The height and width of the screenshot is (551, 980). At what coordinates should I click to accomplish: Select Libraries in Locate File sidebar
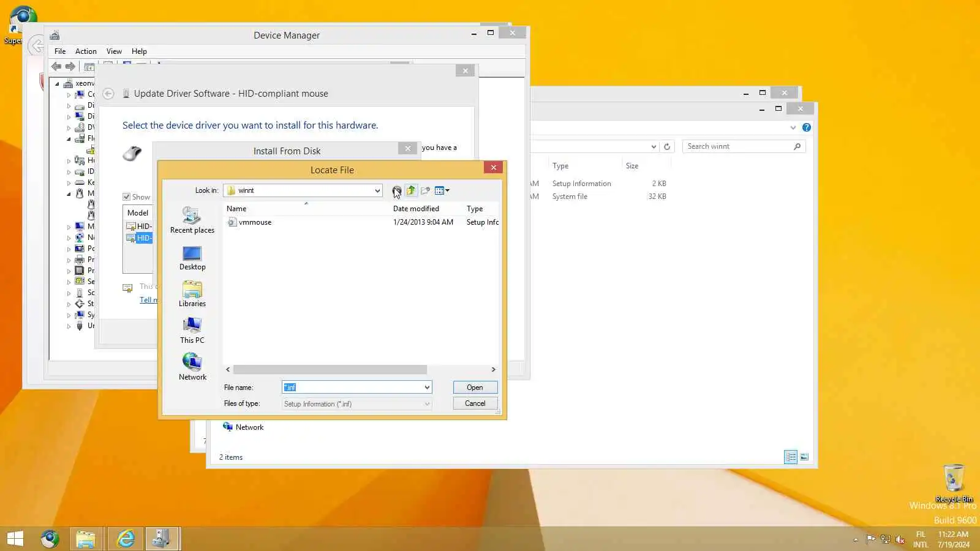(192, 294)
